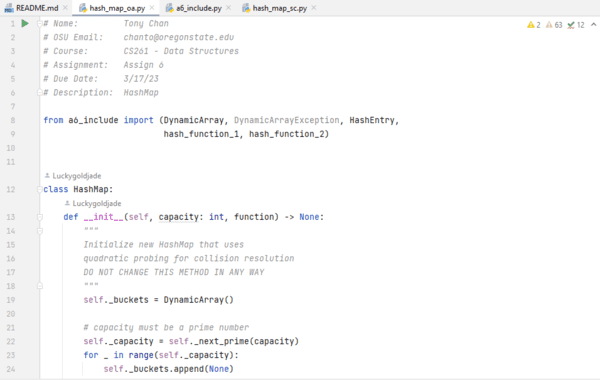Collapse the inspections widget using the up chevron
The height and width of the screenshot is (380, 600).
[593, 24]
